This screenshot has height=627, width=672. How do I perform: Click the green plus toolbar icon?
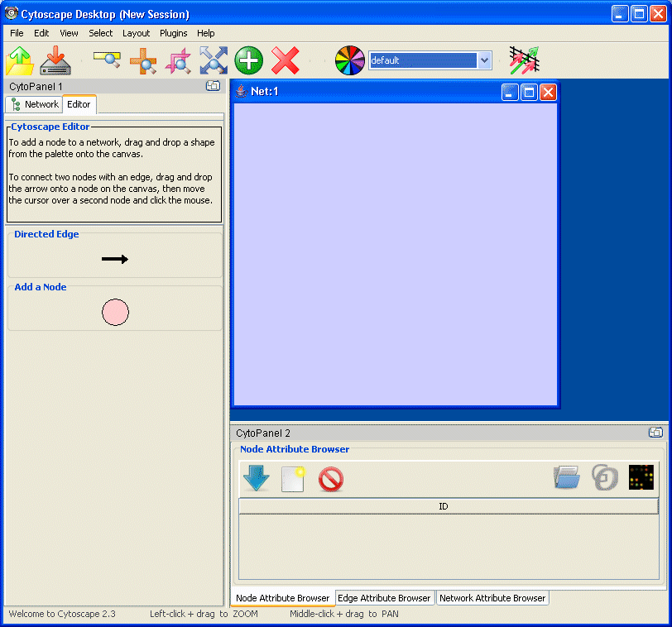point(249,61)
